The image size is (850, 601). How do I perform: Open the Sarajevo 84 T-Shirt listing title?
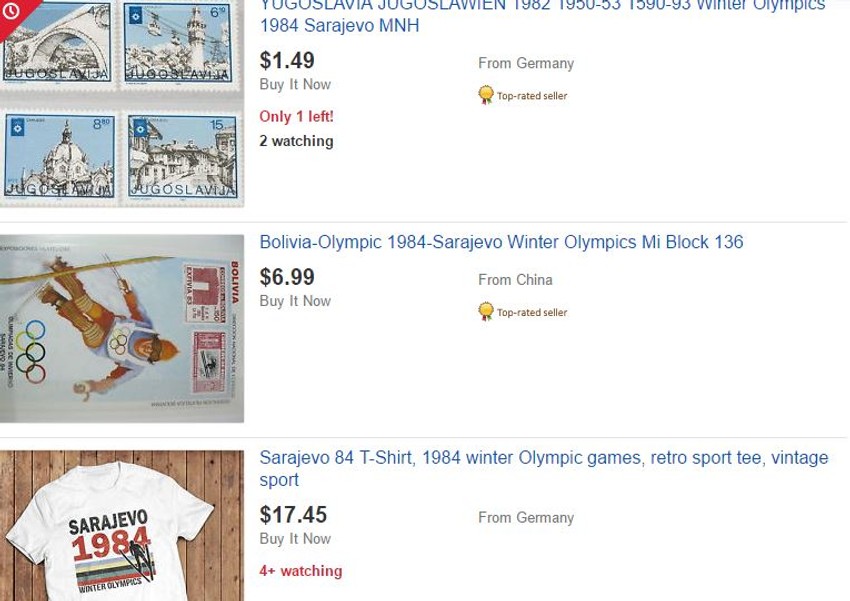click(x=543, y=468)
